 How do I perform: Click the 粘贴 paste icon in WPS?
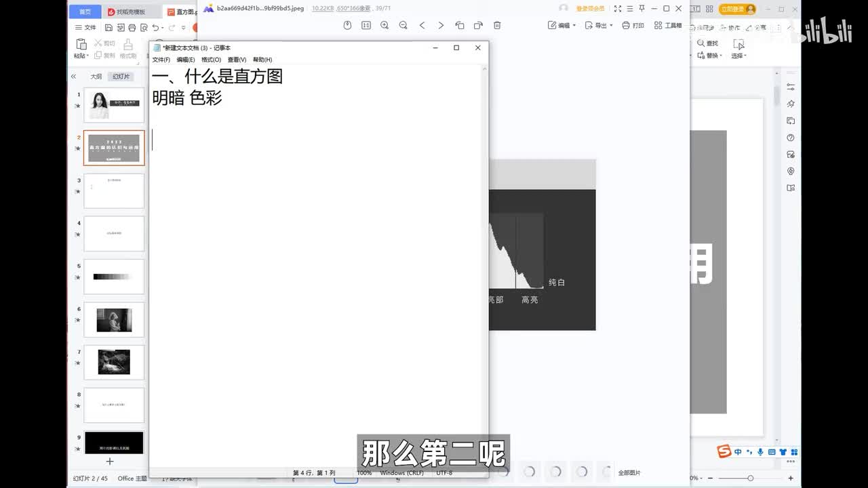tap(81, 44)
